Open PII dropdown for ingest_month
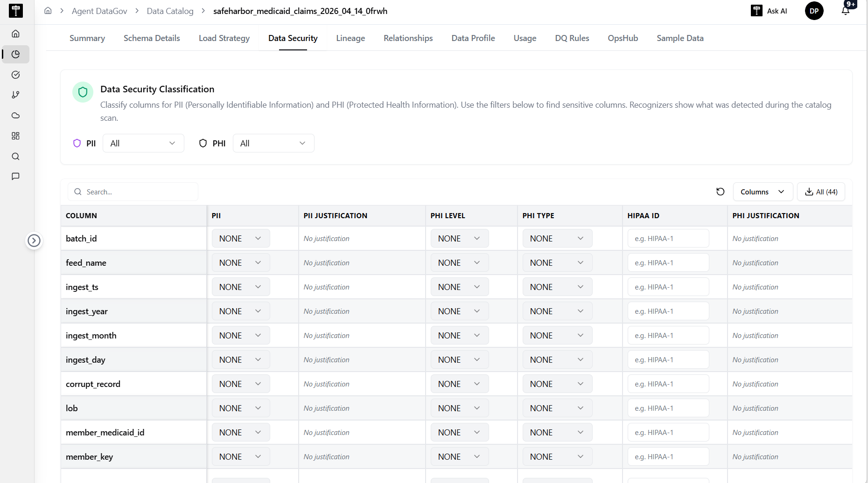The width and height of the screenshot is (868, 483). click(241, 335)
